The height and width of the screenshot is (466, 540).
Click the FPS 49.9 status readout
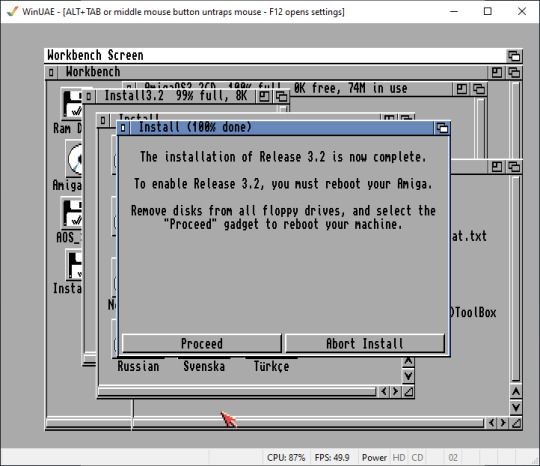point(332,458)
